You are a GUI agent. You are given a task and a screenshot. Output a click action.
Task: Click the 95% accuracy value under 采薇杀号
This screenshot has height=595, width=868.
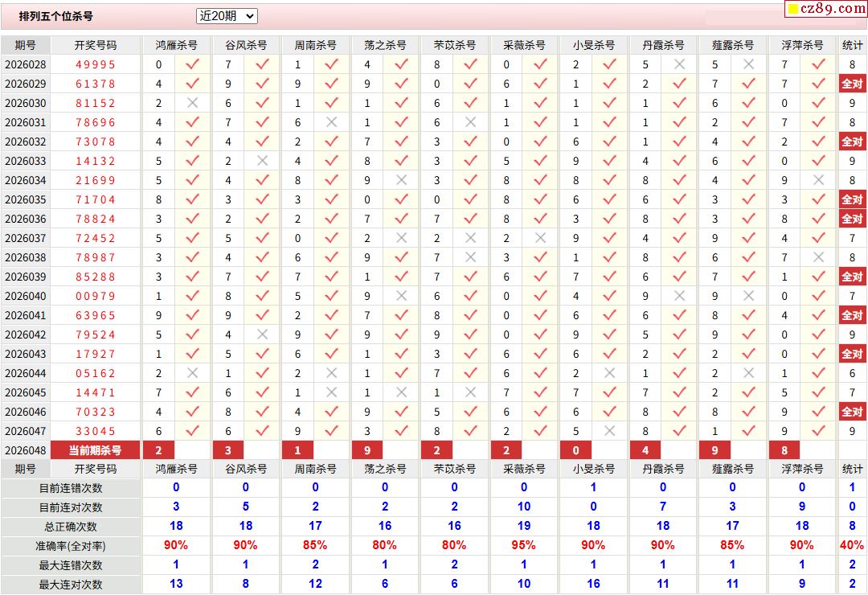[523, 546]
